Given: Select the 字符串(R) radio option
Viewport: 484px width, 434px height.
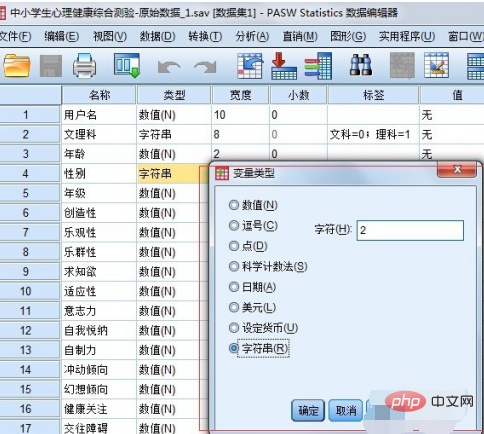Looking at the screenshot, I should pyautogui.click(x=234, y=348).
